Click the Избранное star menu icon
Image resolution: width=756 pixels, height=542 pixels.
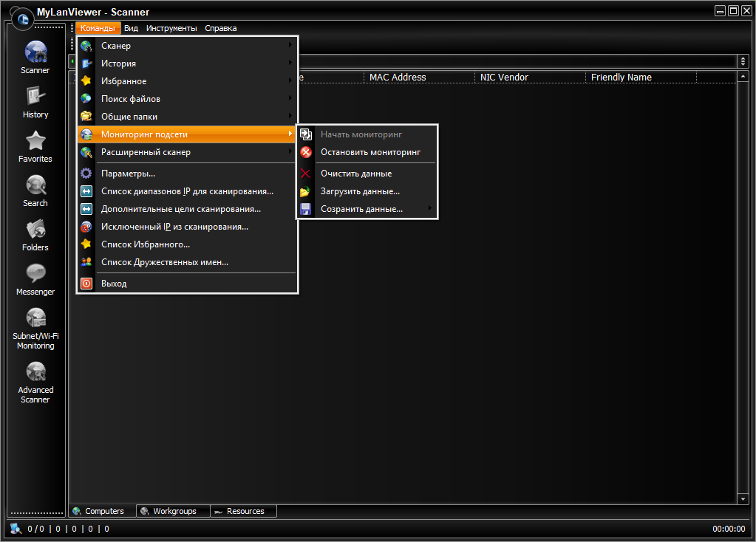86,81
